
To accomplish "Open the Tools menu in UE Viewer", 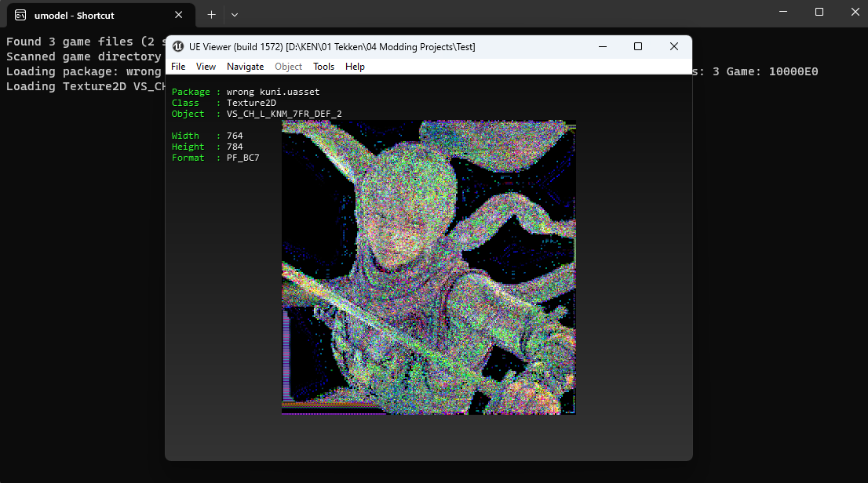I will click(324, 67).
